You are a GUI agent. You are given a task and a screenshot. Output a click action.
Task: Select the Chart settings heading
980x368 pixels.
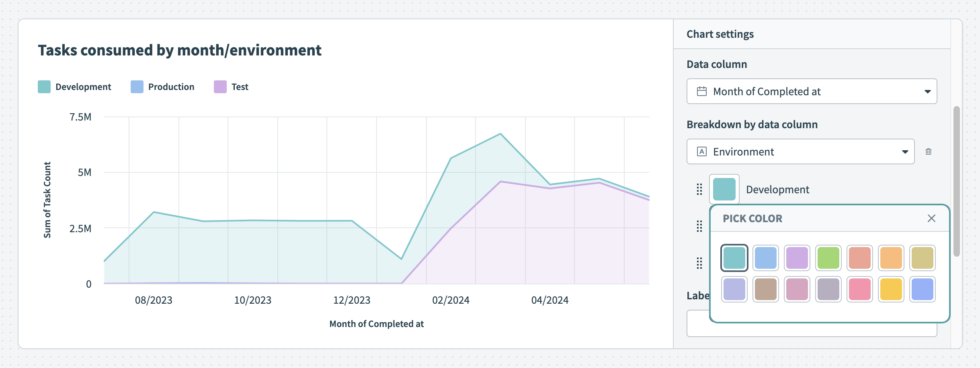[x=720, y=34]
